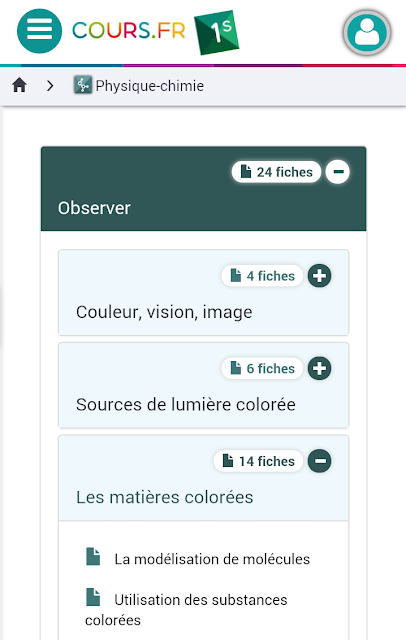Click the 1S class level badge

[x=217, y=32]
